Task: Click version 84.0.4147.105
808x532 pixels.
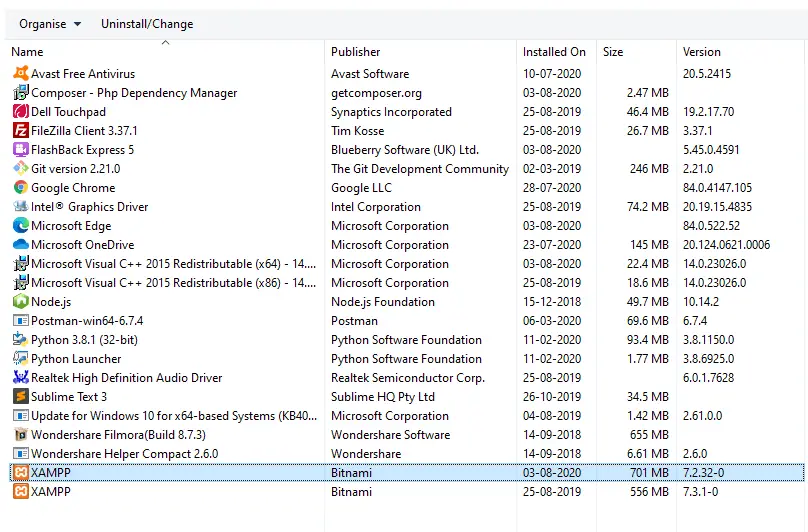Action: [717, 188]
